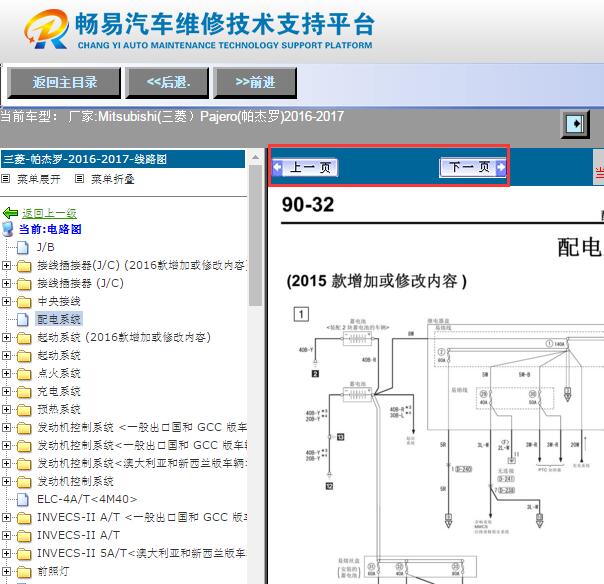Expand the plain 起动系统 node
The image size is (604, 584).
tap(6, 356)
